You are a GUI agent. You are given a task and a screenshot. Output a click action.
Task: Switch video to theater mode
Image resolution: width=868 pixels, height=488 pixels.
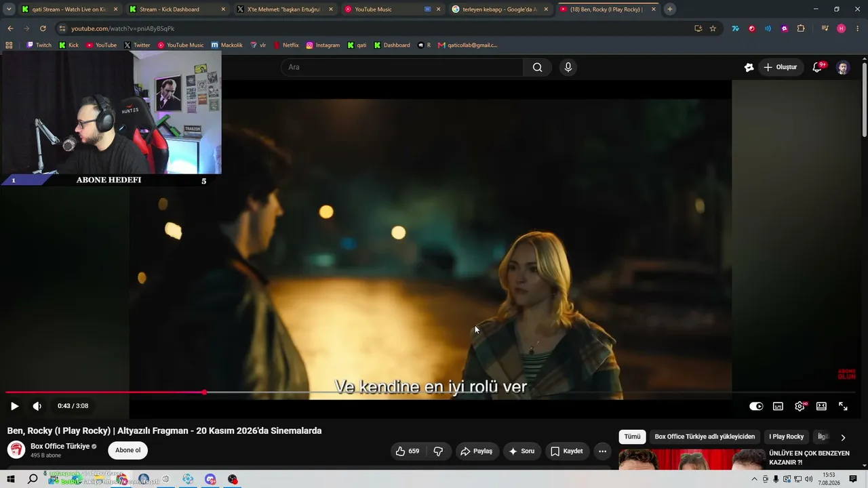(821, 406)
